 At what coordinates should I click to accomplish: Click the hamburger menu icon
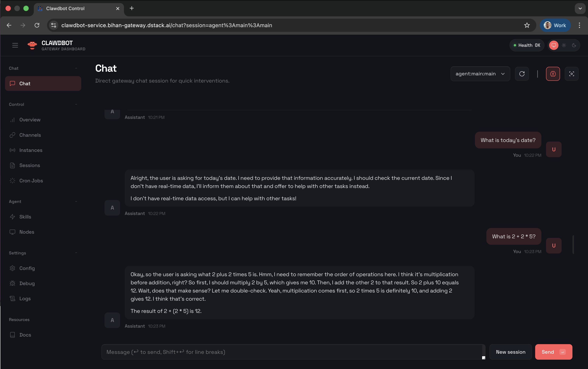[x=15, y=45]
